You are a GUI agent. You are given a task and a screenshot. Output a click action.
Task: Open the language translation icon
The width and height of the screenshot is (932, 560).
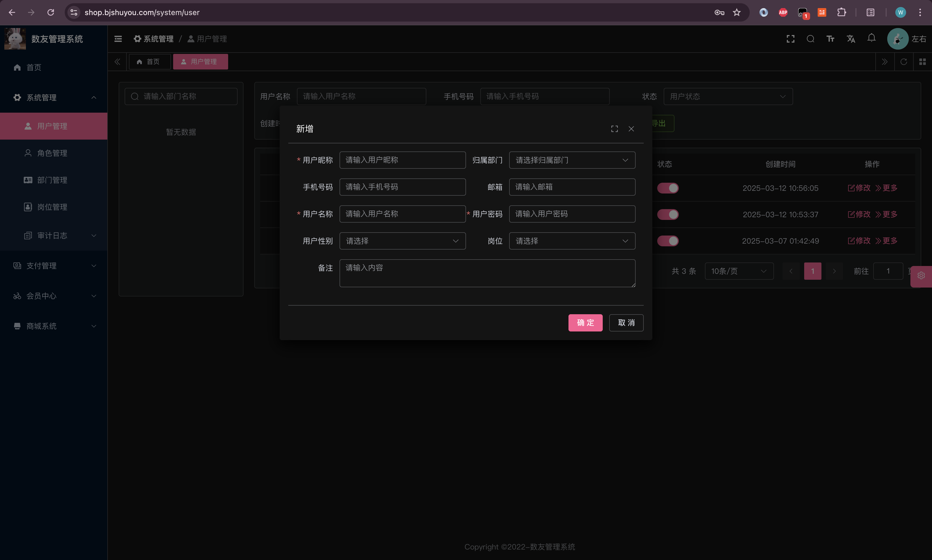pos(851,39)
